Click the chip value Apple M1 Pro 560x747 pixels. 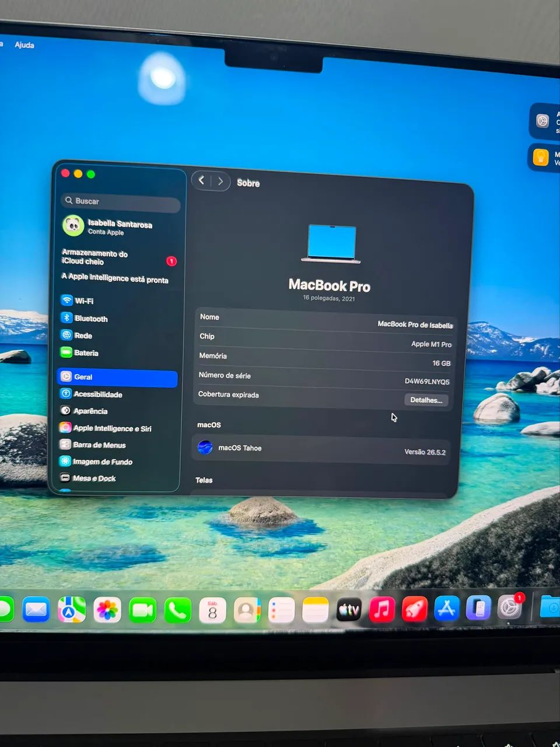tap(431, 344)
